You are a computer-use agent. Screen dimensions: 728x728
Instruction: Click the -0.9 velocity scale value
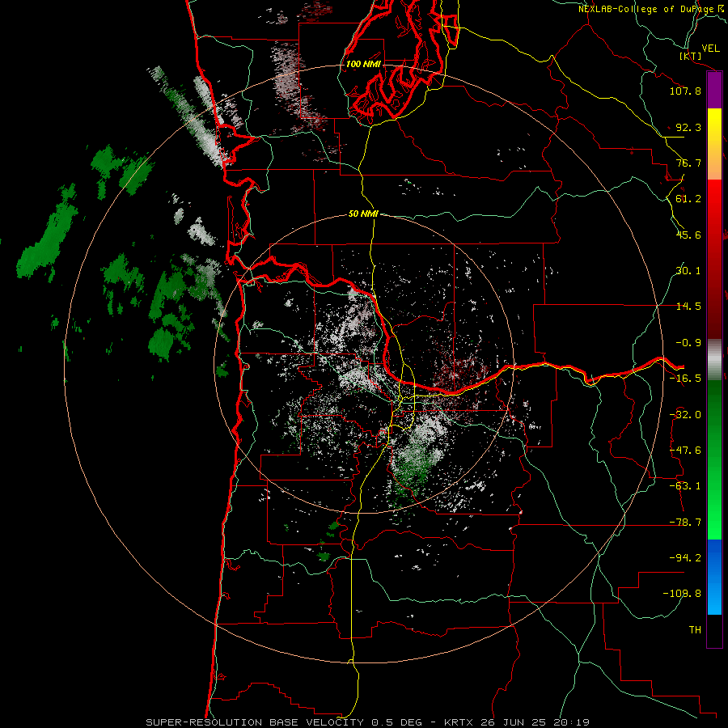coord(688,343)
